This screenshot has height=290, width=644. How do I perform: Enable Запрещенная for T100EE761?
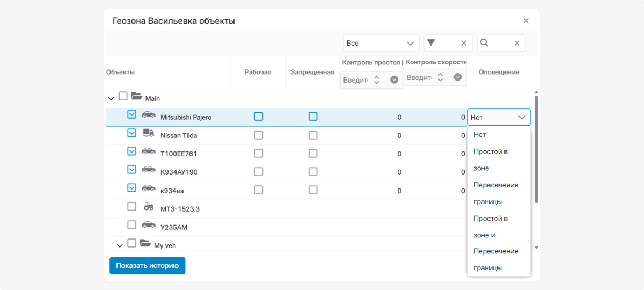point(313,153)
